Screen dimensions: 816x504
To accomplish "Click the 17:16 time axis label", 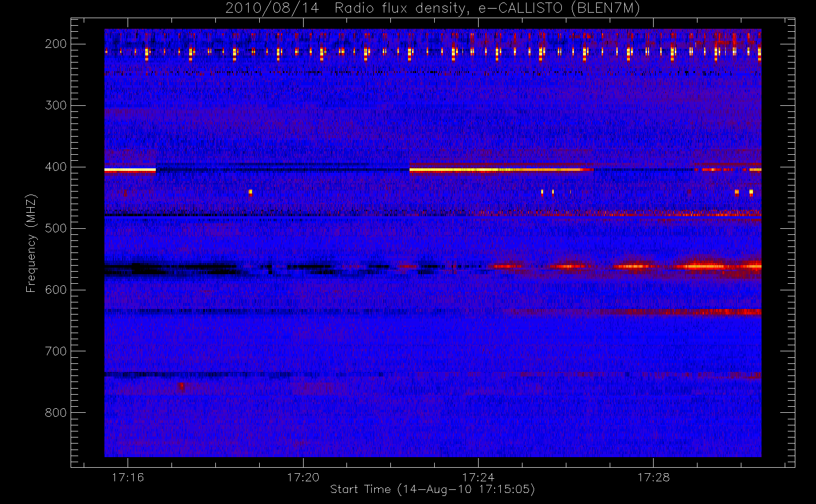I will pos(128,477).
